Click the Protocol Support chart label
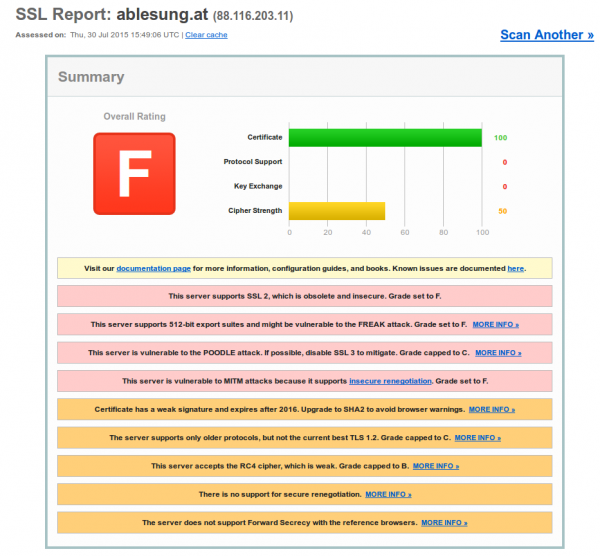Image resolution: width=600 pixels, height=556 pixels. click(253, 162)
